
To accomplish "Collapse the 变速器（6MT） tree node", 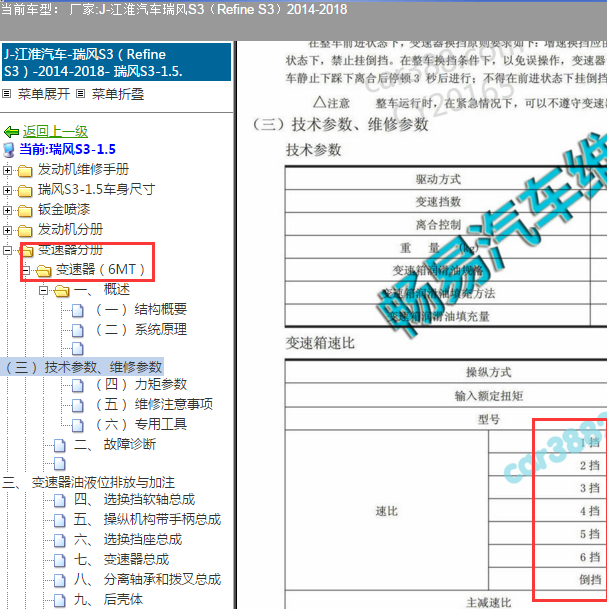I will tap(26, 270).
